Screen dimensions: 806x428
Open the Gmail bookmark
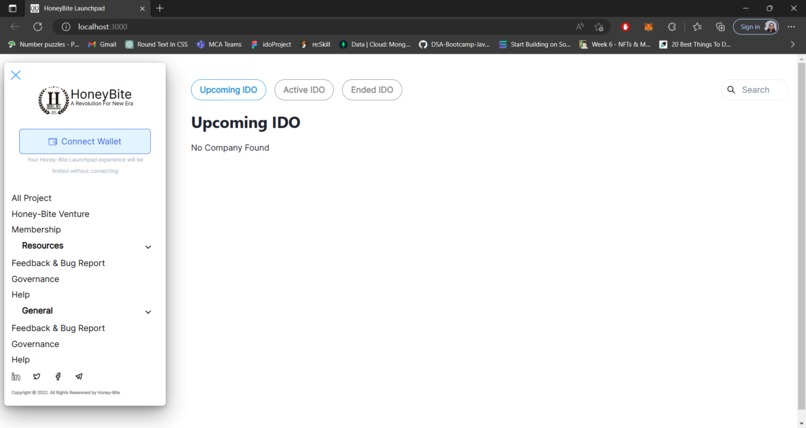click(x=102, y=45)
